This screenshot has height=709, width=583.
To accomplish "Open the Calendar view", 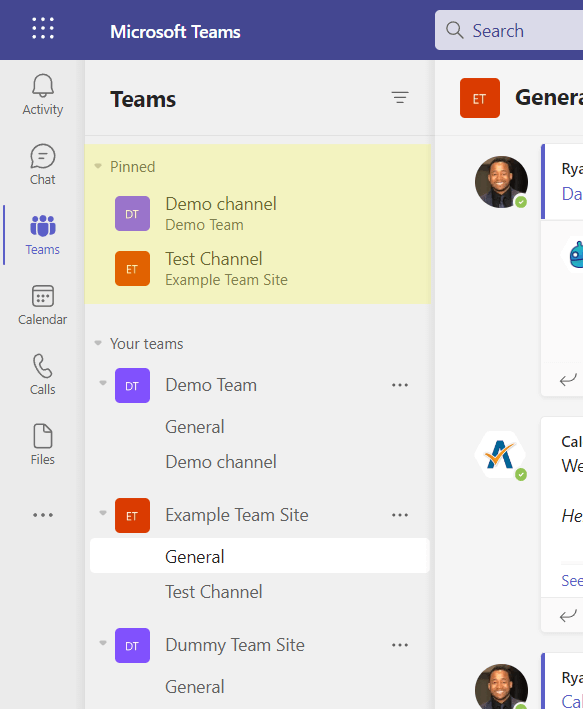I will click(x=43, y=305).
